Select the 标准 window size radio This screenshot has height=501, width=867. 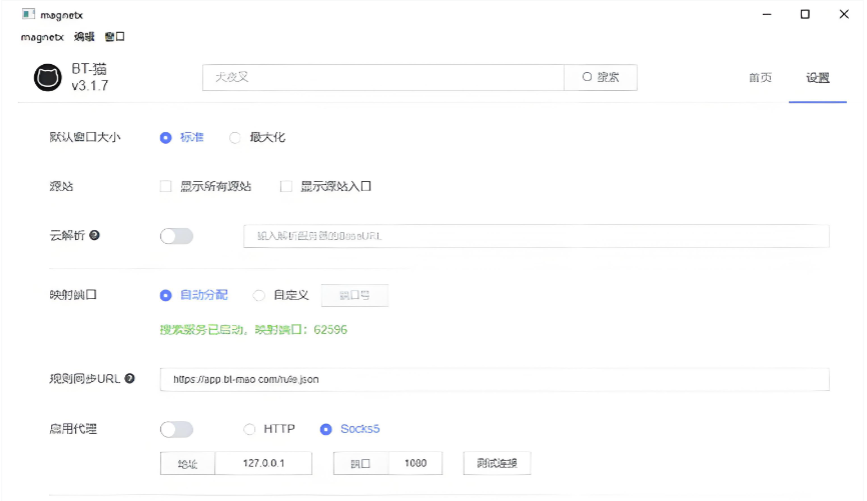(165, 137)
